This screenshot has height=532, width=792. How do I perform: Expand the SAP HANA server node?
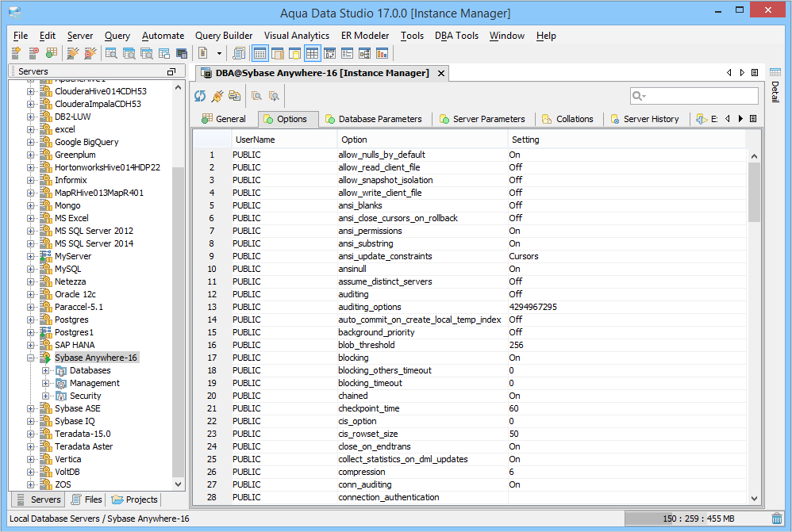tap(31, 345)
